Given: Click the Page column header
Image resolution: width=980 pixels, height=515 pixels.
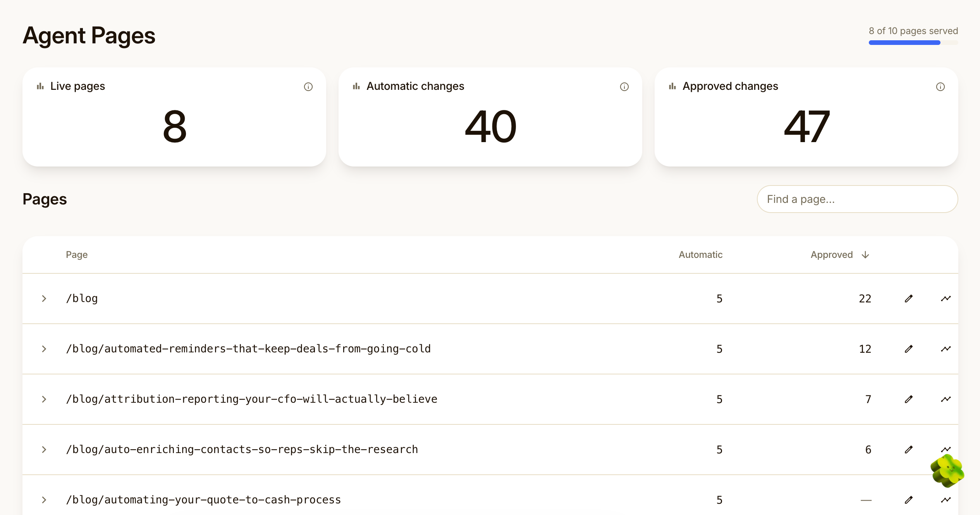Looking at the screenshot, I should 77,255.
